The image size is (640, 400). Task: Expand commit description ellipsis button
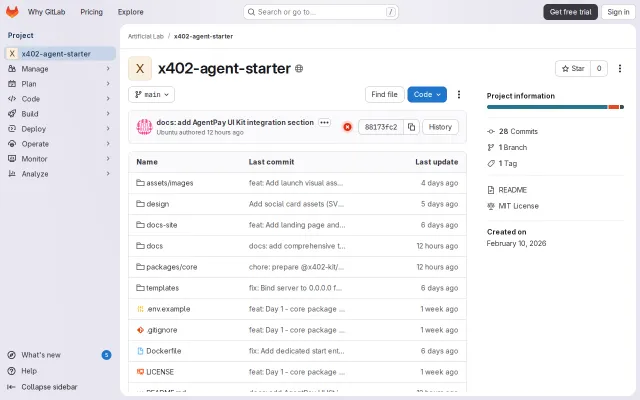tap(324, 122)
